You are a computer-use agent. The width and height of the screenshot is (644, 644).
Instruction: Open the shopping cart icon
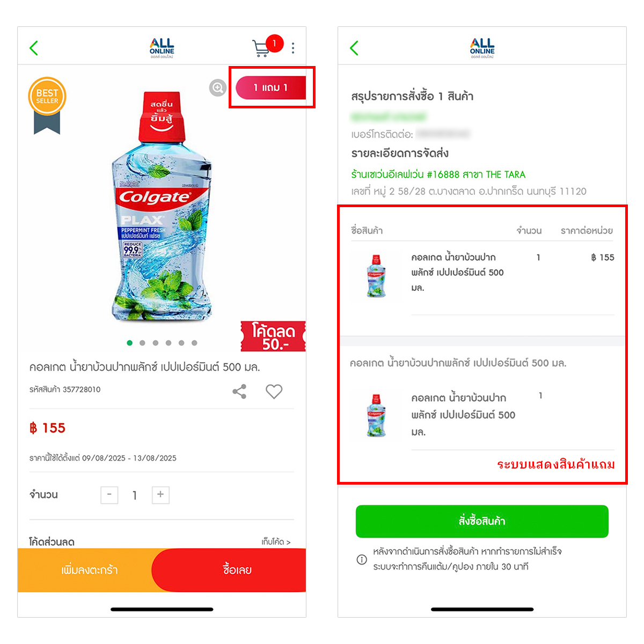261,48
